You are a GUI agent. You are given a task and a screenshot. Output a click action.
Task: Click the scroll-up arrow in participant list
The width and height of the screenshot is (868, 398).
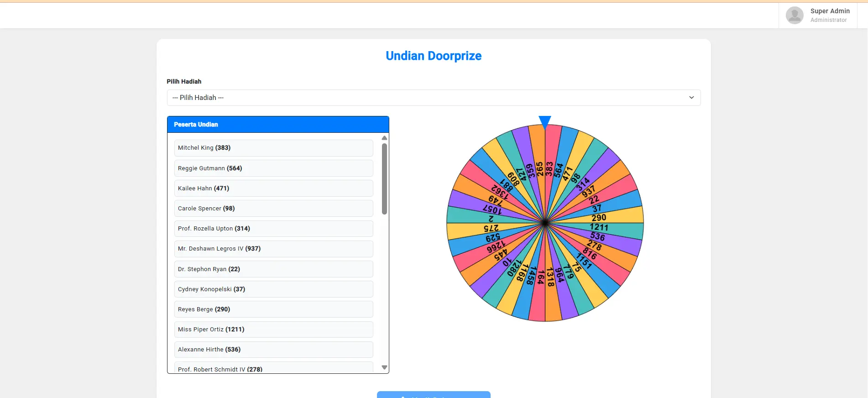(x=384, y=138)
